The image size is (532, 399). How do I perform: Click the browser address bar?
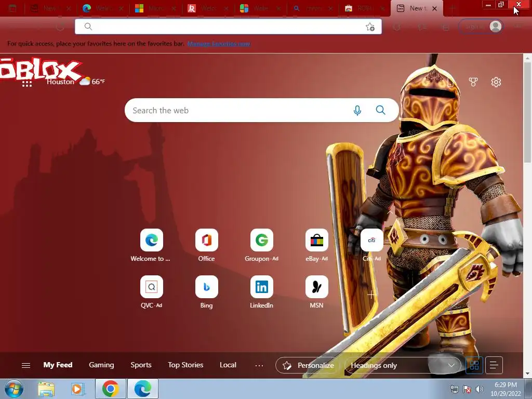pyautogui.click(x=228, y=26)
